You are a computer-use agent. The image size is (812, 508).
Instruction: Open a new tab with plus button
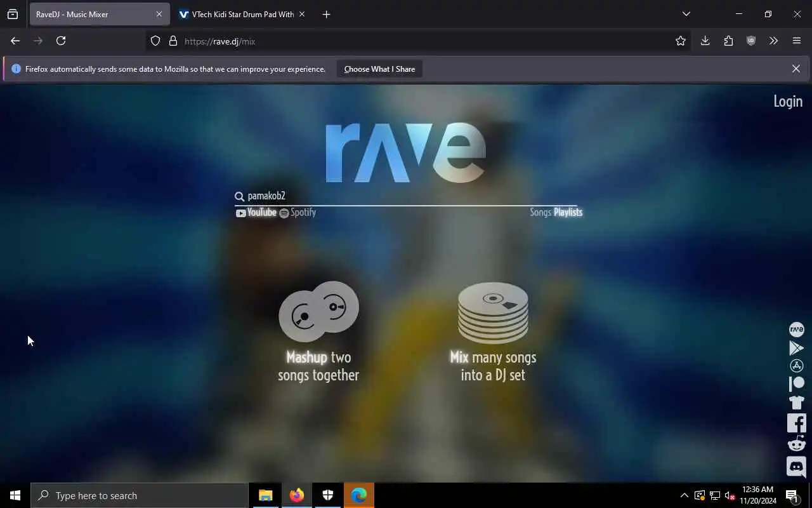pyautogui.click(x=326, y=14)
